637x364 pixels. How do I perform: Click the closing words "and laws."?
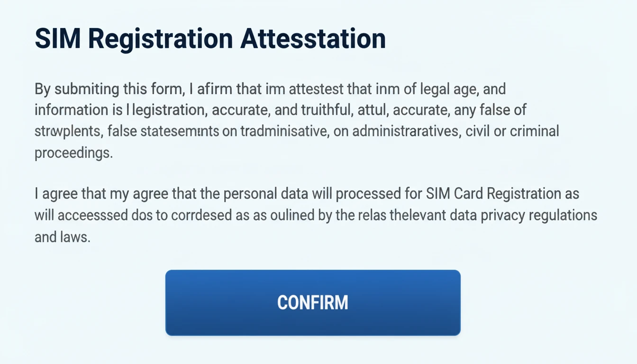click(x=62, y=236)
